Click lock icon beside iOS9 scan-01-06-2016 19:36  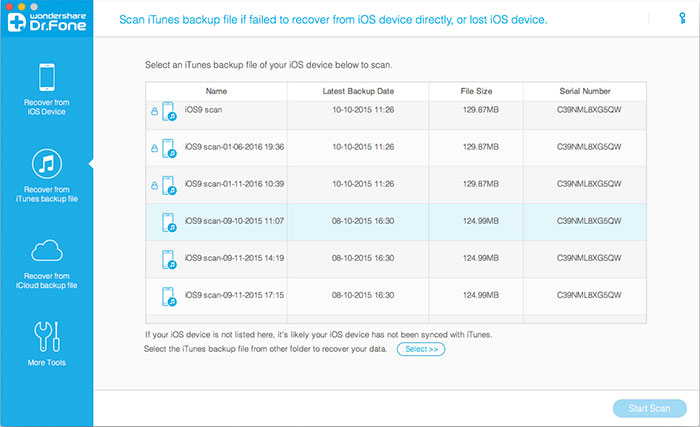154,148
